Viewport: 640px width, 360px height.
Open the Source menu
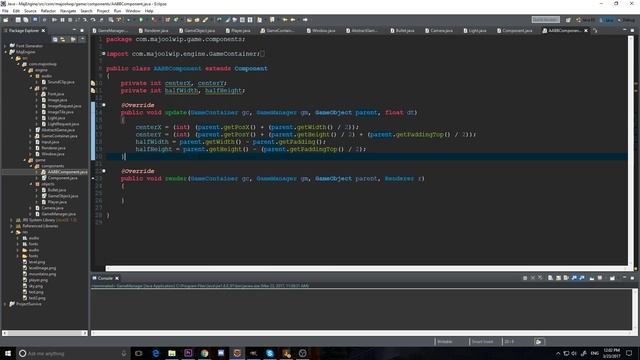pyautogui.click(x=30, y=11)
